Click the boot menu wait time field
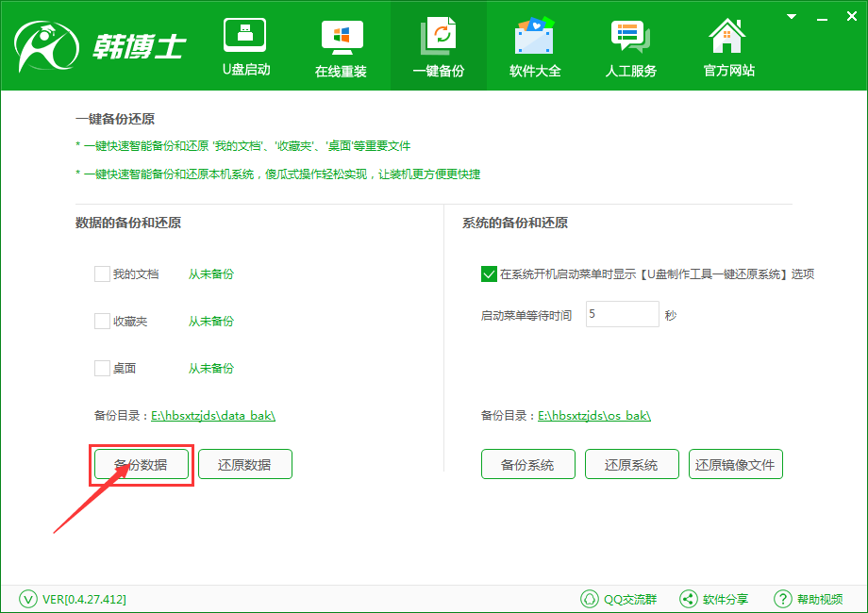This screenshot has height=613, width=868. [622, 314]
